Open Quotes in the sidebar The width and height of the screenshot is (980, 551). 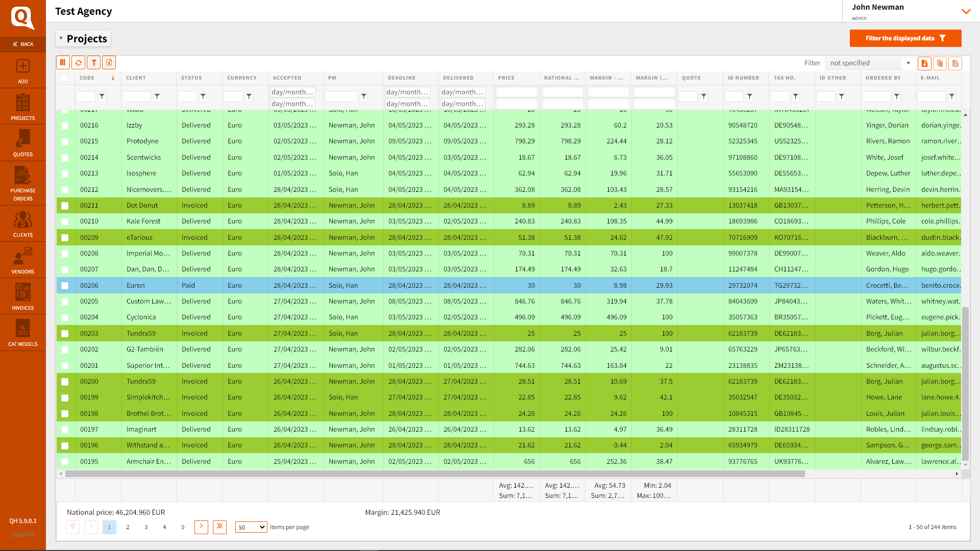click(23, 143)
